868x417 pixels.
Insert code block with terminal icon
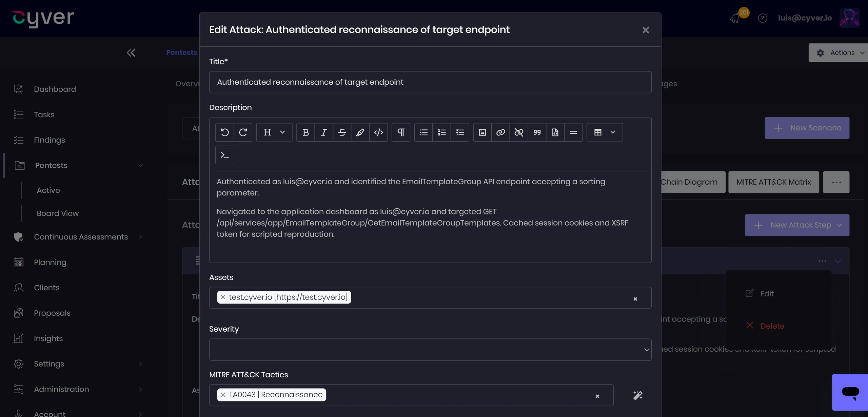click(224, 155)
